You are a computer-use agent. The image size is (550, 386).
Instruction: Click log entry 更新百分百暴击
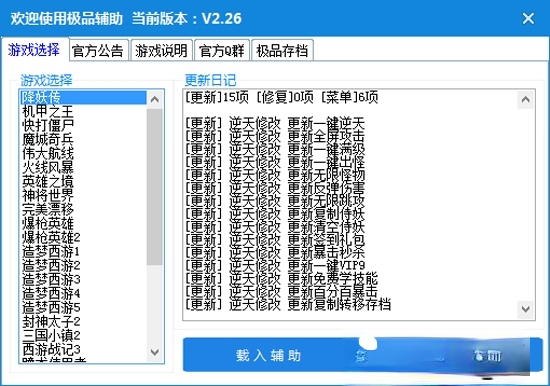[281, 292]
